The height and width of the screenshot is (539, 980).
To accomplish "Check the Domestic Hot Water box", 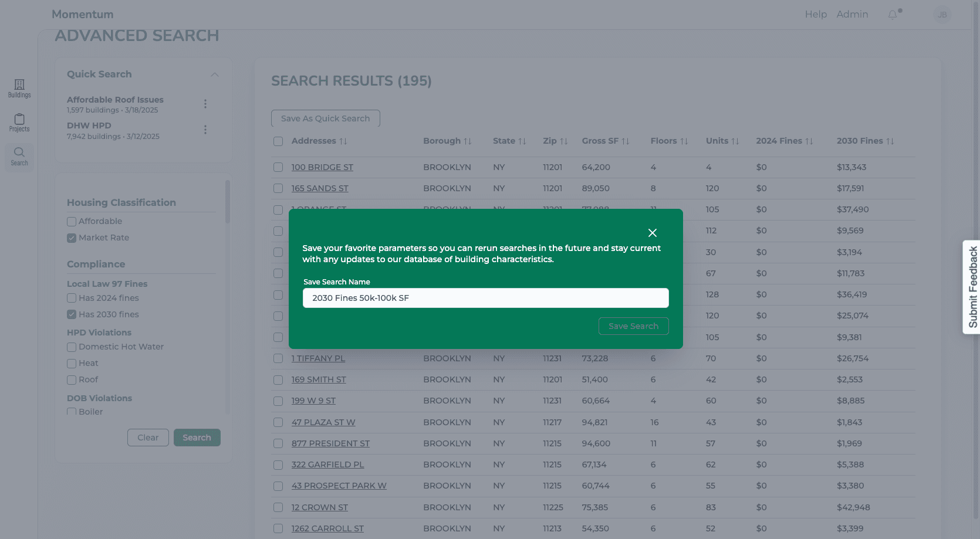I will tap(72, 347).
